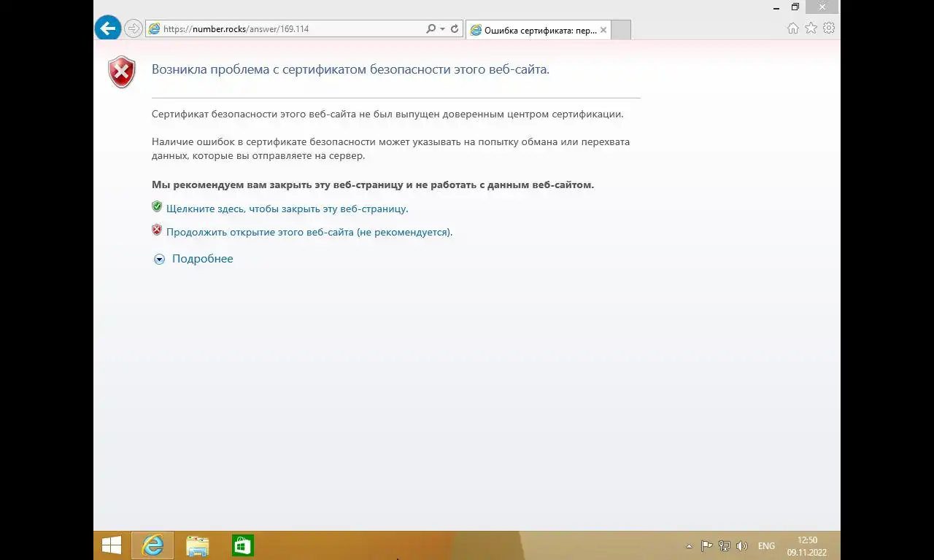Open the volume speaker tray icon

click(742, 546)
